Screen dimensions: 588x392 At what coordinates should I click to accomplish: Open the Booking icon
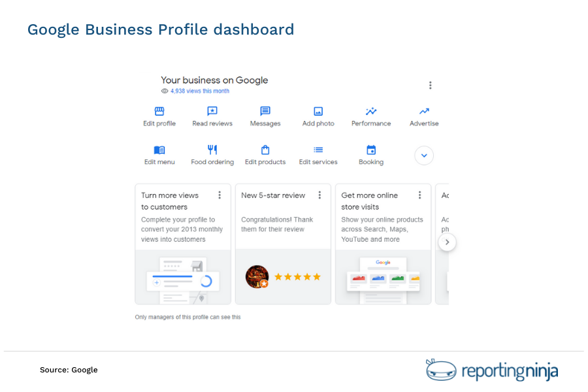(x=370, y=151)
